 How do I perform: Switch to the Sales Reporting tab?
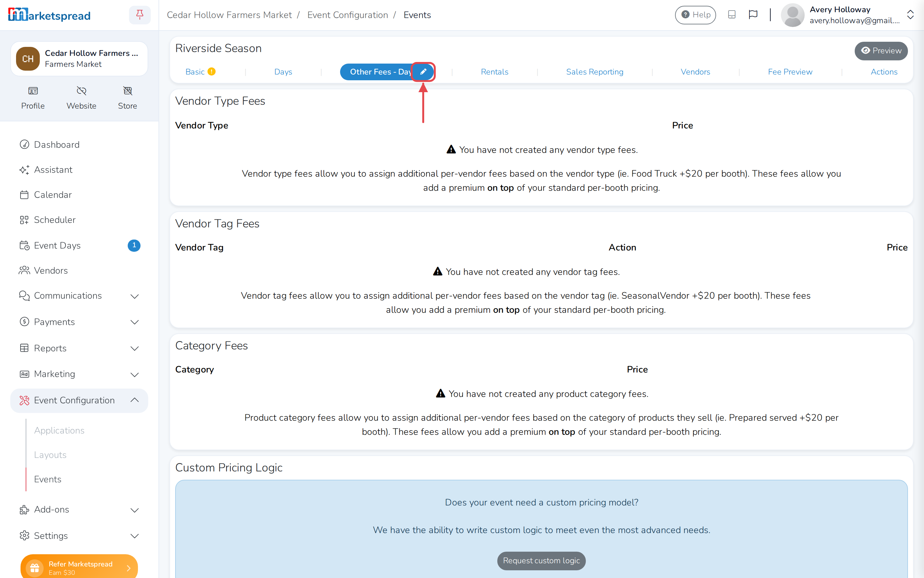point(595,72)
